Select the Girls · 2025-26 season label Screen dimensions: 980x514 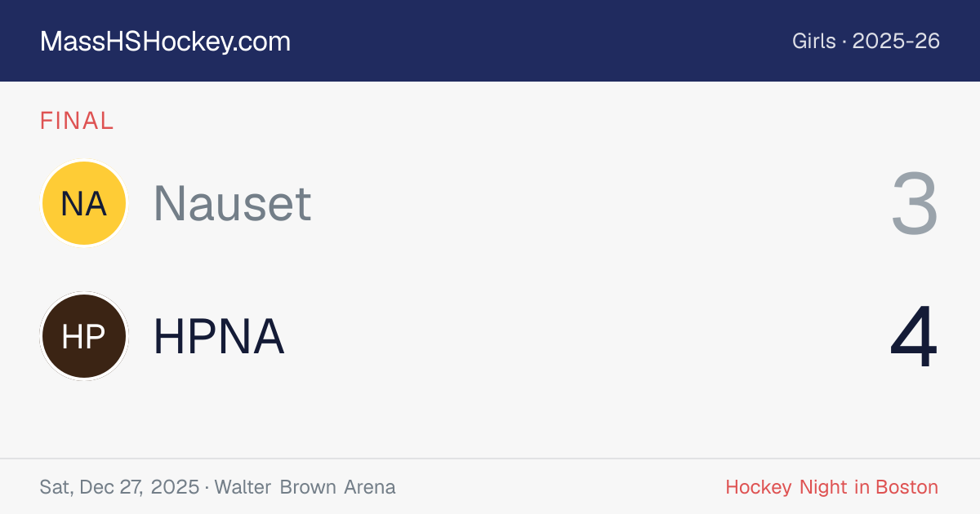[866, 41]
